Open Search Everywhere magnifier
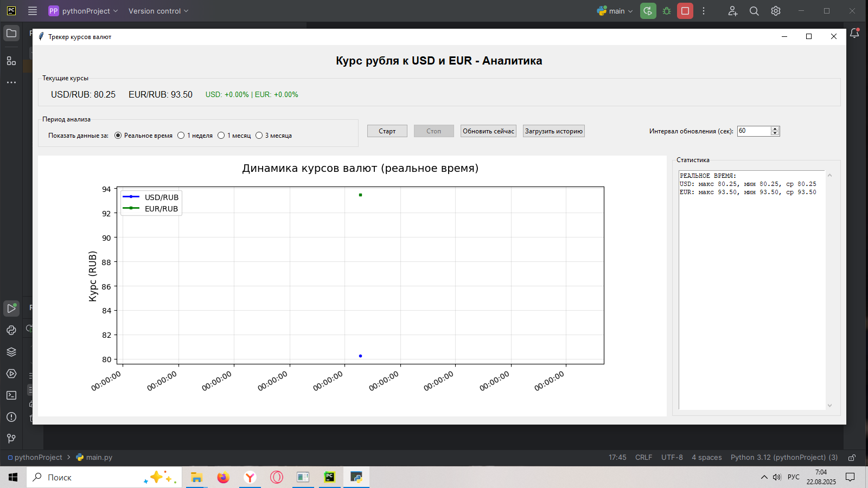This screenshot has width=868, height=488. (x=754, y=11)
